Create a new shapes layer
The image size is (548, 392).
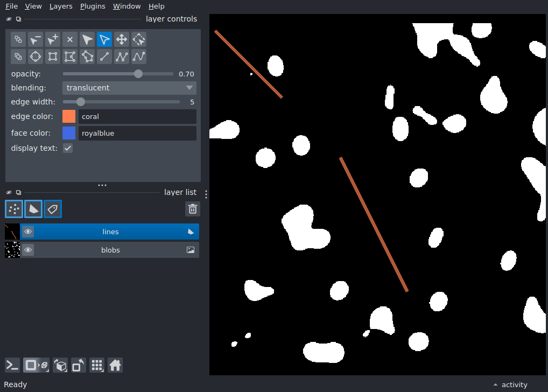(33, 209)
